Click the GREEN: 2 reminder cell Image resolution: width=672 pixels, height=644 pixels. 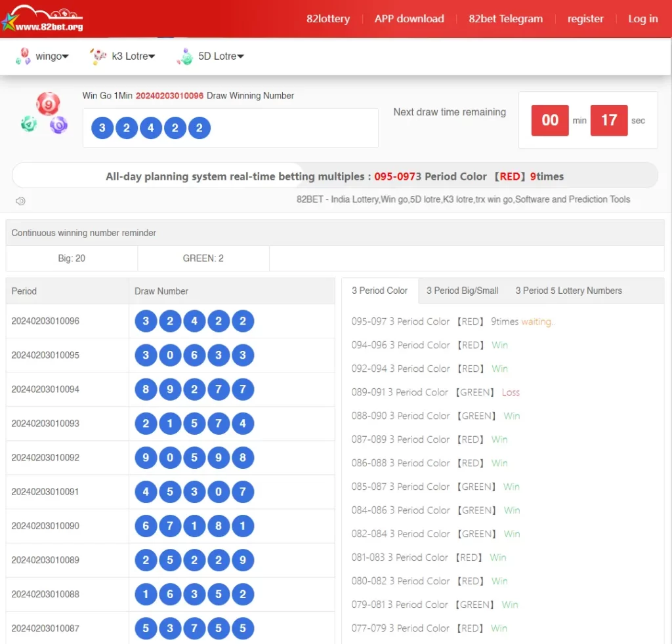[x=203, y=258]
